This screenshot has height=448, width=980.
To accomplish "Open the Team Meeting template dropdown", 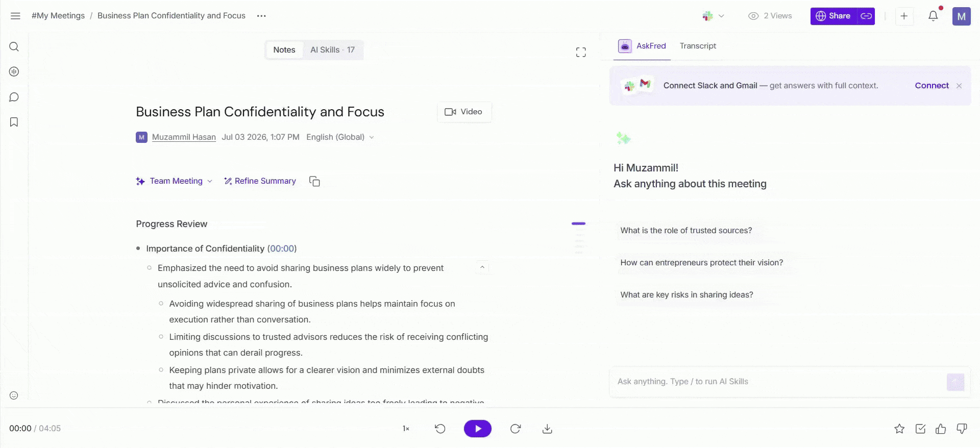I will click(174, 181).
